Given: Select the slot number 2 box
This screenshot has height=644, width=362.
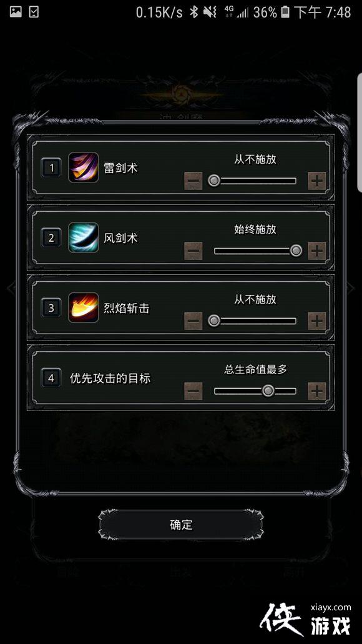Looking at the screenshot, I should point(51,238).
